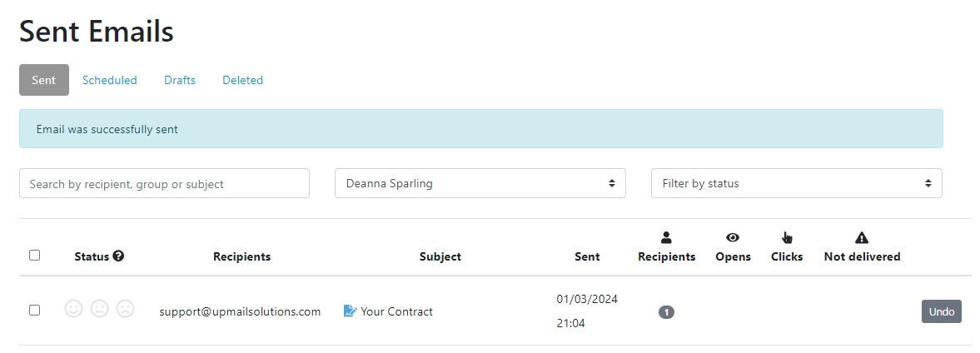Go to the Deleted tab
The height and width of the screenshot is (353, 980).
pos(242,80)
